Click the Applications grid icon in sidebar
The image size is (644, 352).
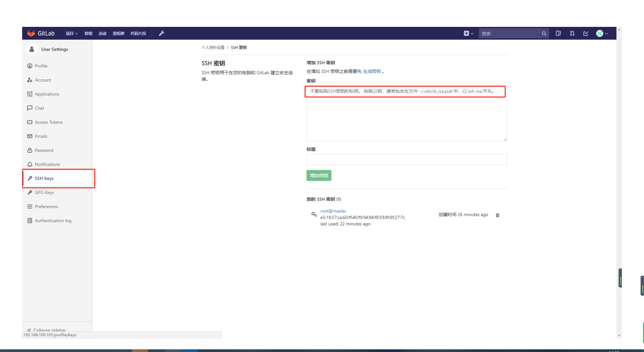point(30,94)
